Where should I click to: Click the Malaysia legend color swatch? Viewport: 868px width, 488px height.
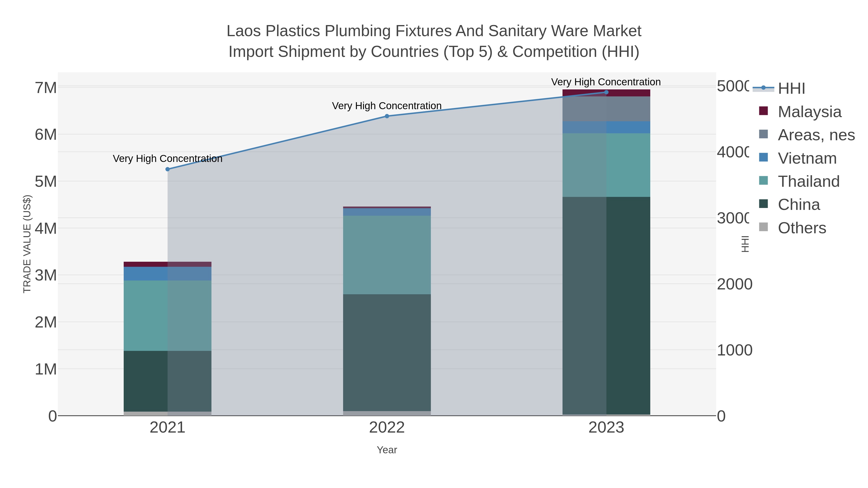pos(763,111)
